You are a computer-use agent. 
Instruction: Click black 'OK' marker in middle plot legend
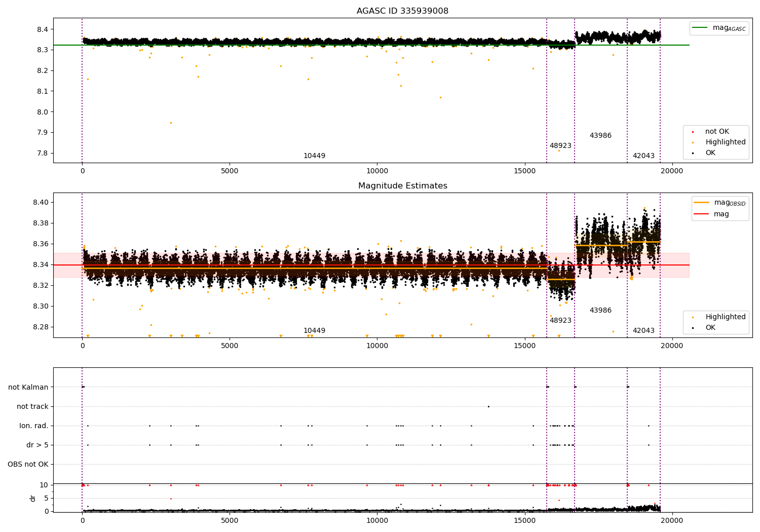coord(693,328)
